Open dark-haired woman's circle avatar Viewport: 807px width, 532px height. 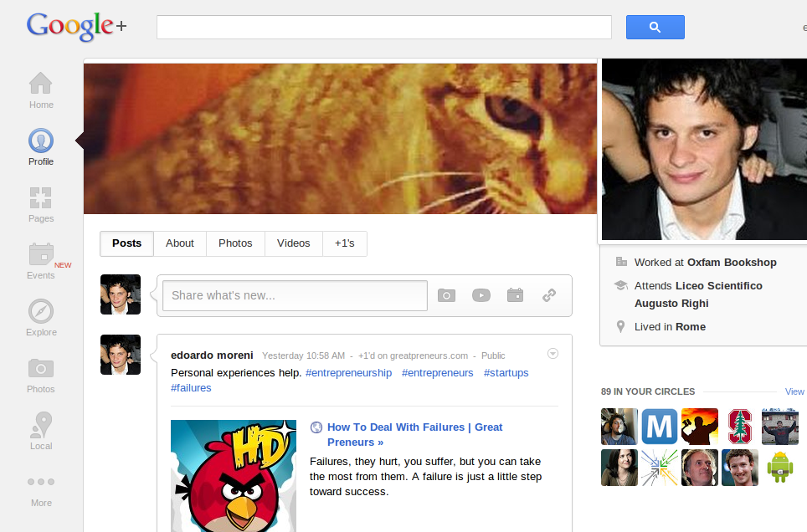coord(619,467)
